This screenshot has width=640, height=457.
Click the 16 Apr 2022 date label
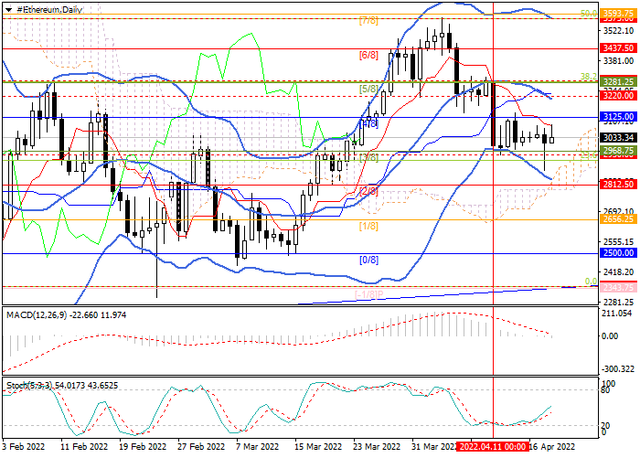click(552, 446)
